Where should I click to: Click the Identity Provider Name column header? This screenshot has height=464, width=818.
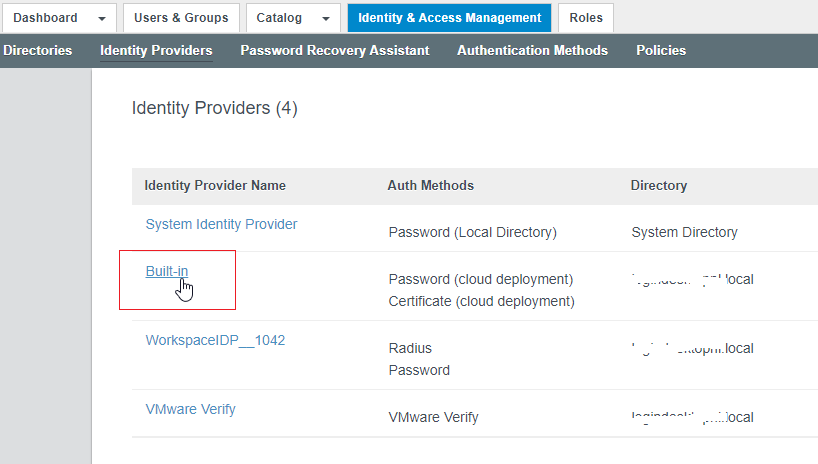(215, 185)
